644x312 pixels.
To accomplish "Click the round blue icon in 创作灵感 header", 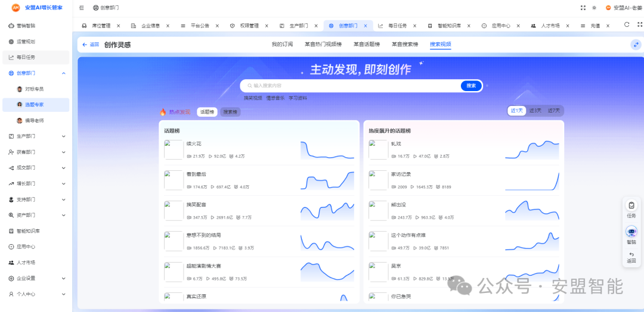I will click(636, 45).
